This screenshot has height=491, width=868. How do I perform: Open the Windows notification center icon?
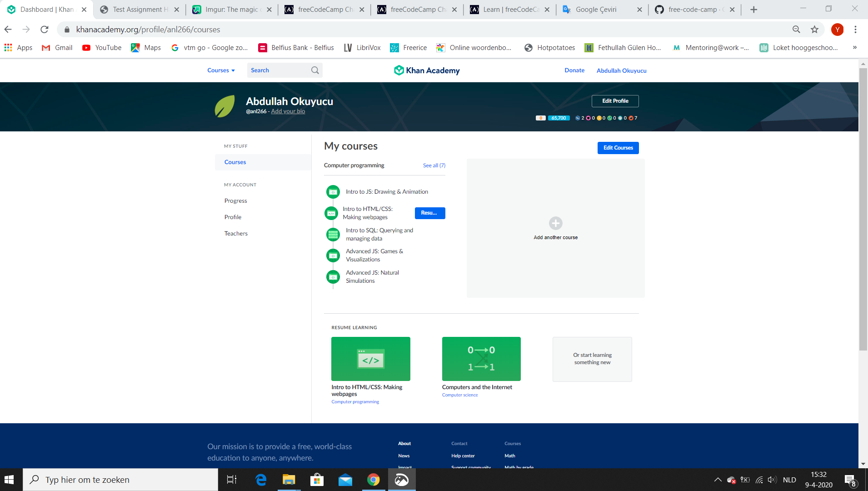click(x=850, y=480)
